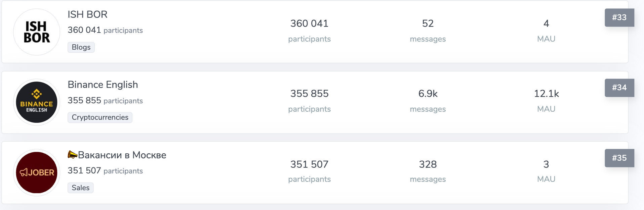
Task: Open the ISH BOR channel avatar
Action: pyautogui.click(x=37, y=32)
